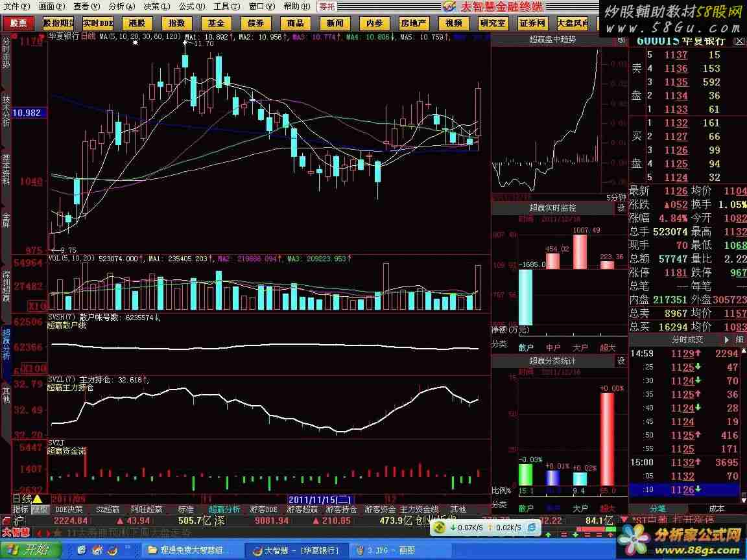
Task: Select 深圳超赢 in left sidebar
Action: pyautogui.click(x=6, y=286)
